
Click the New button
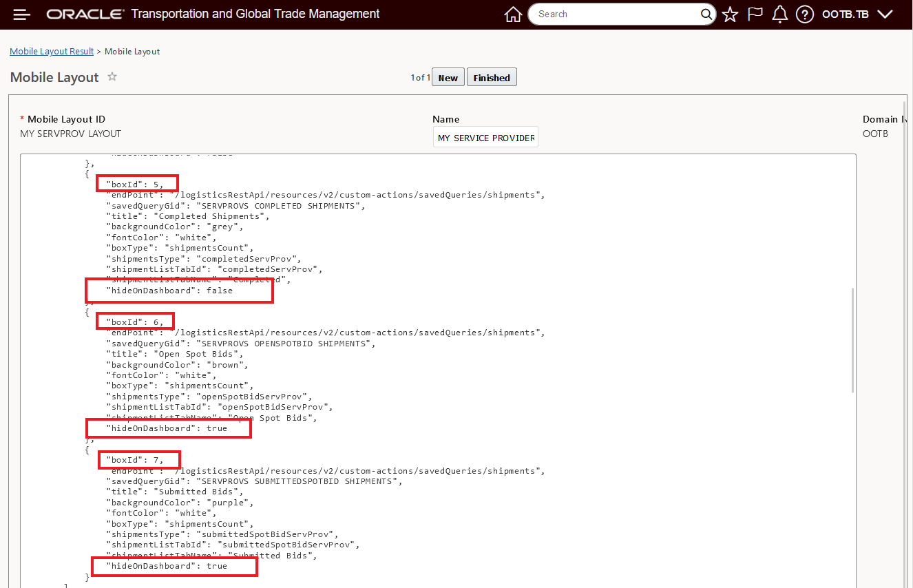tap(448, 78)
